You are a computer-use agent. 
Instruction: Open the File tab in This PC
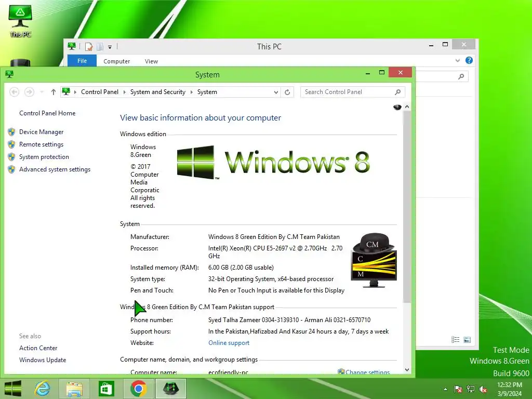82,61
